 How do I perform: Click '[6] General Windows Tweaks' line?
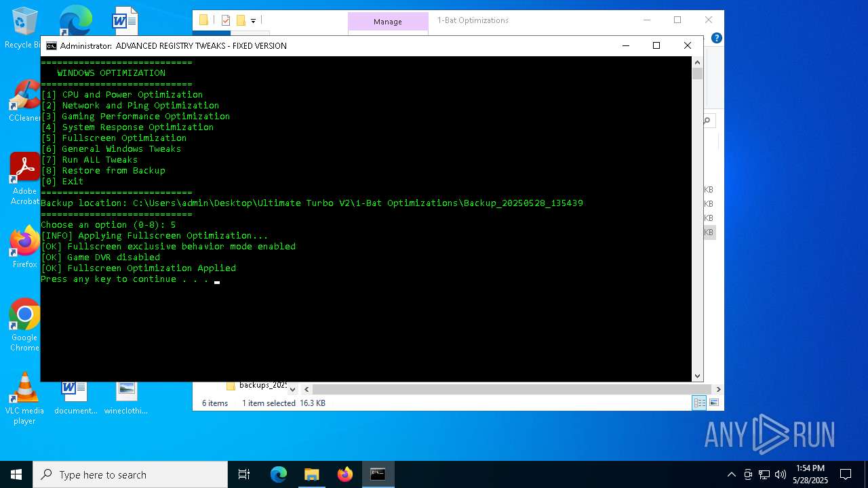(x=111, y=149)
